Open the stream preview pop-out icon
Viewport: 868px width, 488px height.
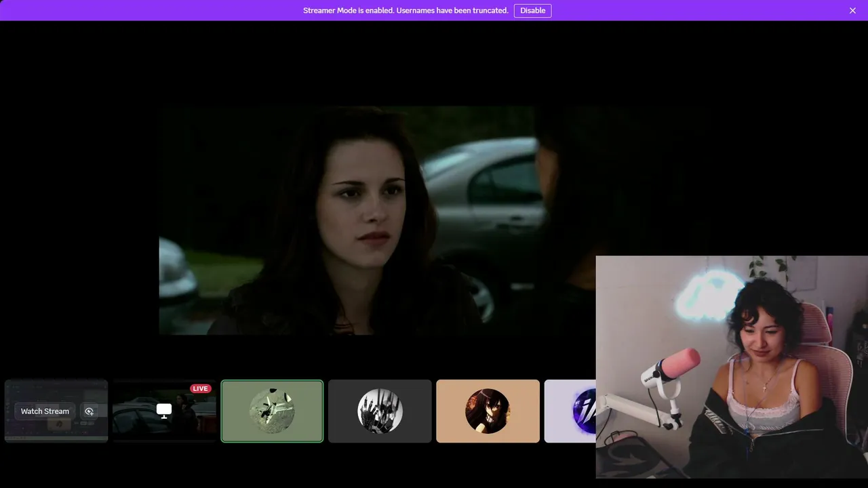click(x=89, y=411)
